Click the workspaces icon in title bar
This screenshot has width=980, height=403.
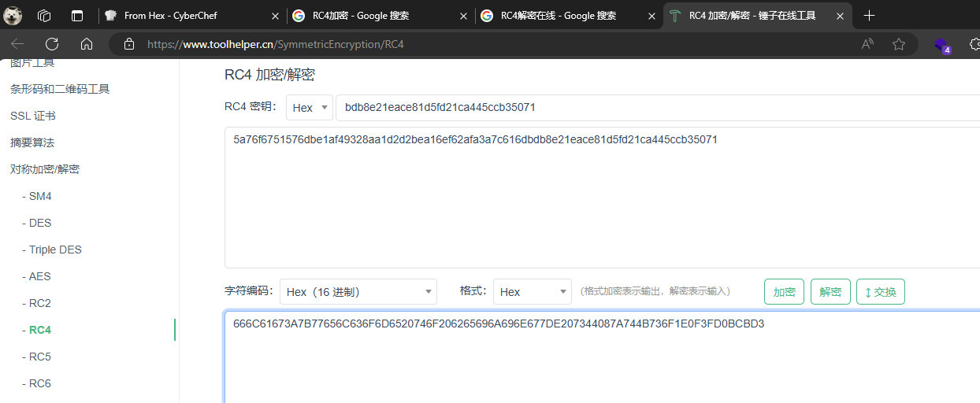point(44,16)
